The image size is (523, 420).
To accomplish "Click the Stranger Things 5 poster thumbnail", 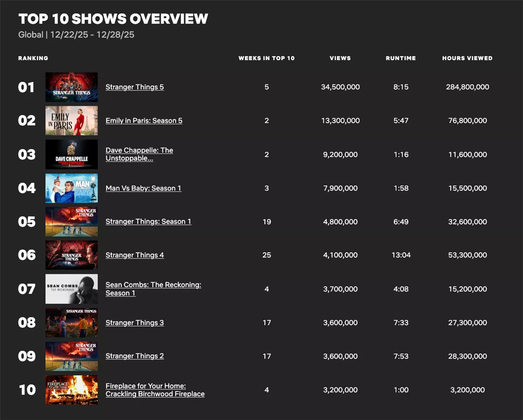I will 71,87.
